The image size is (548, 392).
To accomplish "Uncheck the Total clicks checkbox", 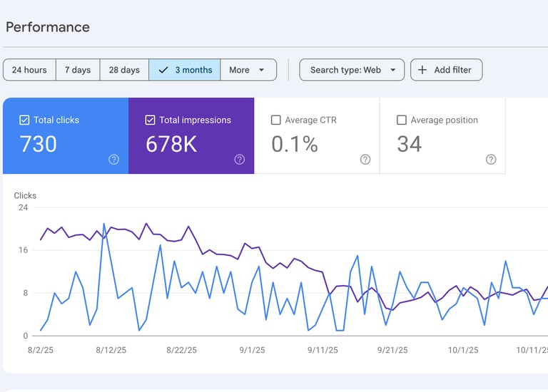I will tap(25, 120).
